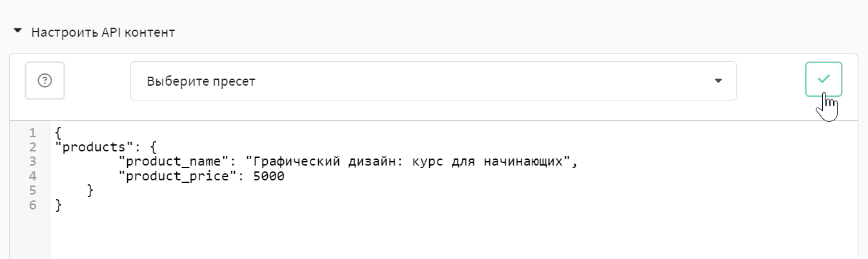This screenshot has width=868, height=259.
Task: Click the value 5000 in the editor
Action: coord(268,176)
